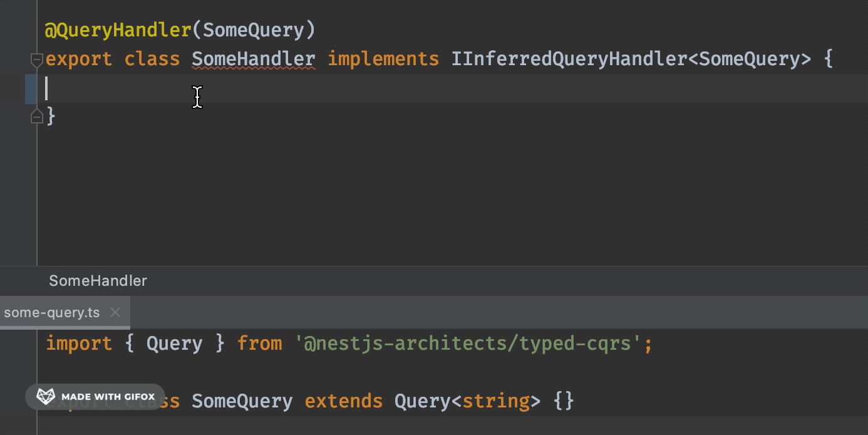
Task: Click the string type argument
Action: [496, 401]
